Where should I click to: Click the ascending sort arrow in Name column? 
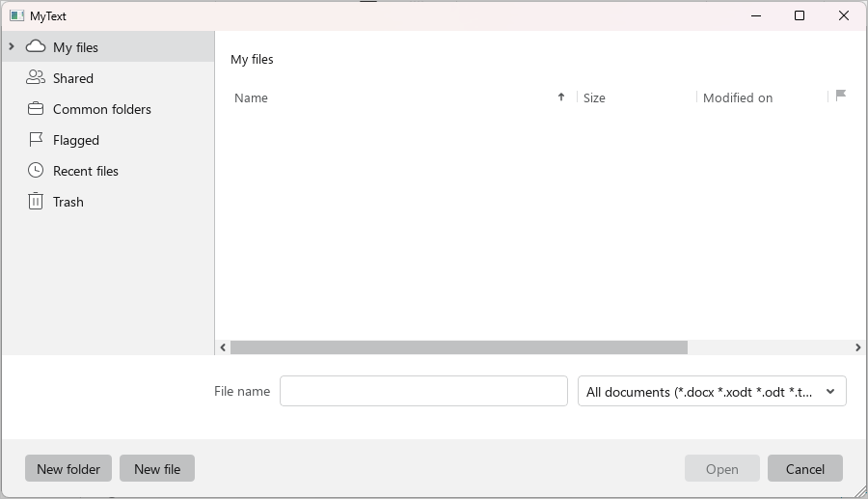click(x=560, y=97)
